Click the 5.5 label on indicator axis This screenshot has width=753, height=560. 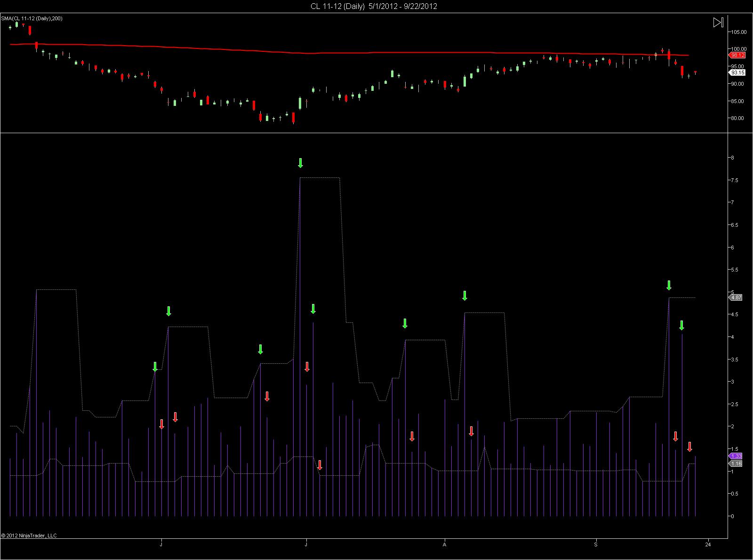tap(734, 270)
